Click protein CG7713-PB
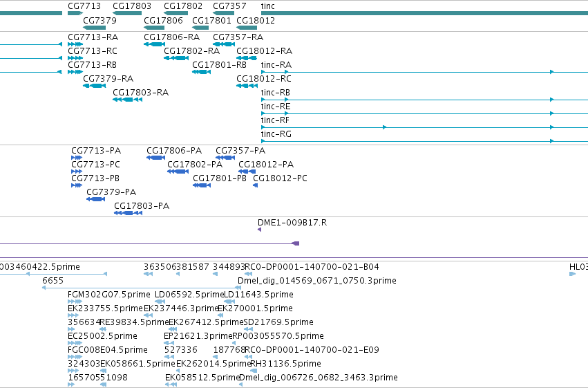Screen dimensions: 588x388 [95, 178]
